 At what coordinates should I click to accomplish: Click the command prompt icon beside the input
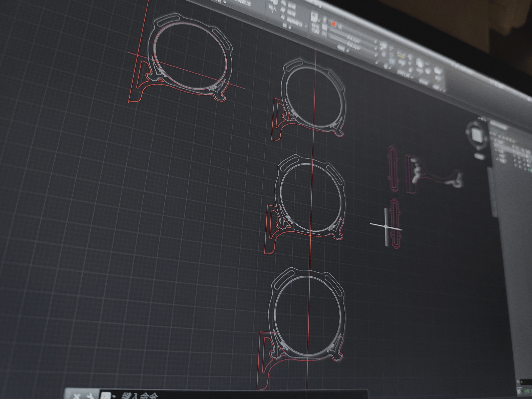[106, 395]
